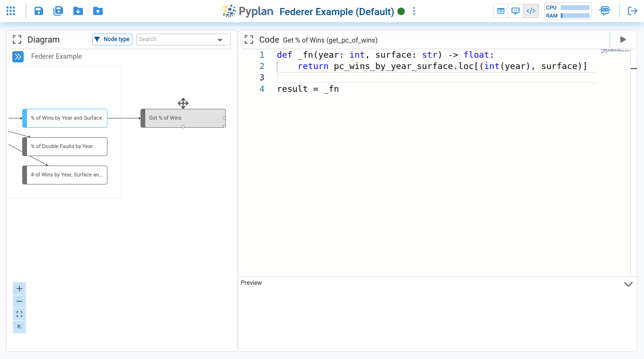Switch to table view mode
644x359 pixels.
pos(501,10)
